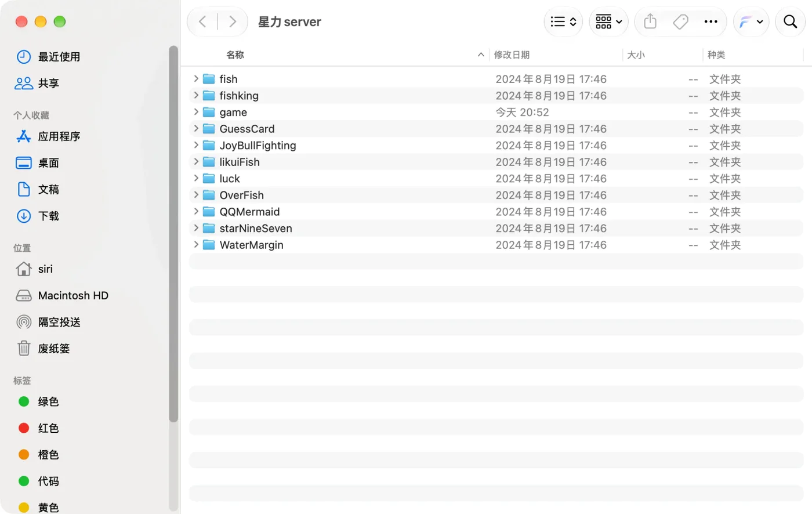
Task: Sort by the 大小 column header
Action: [x=636, y=55]
